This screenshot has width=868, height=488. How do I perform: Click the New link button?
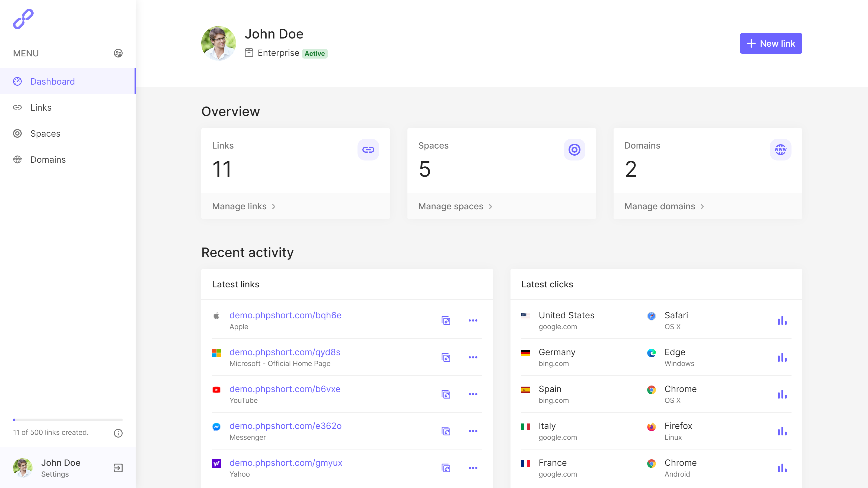tap(771, 43)
